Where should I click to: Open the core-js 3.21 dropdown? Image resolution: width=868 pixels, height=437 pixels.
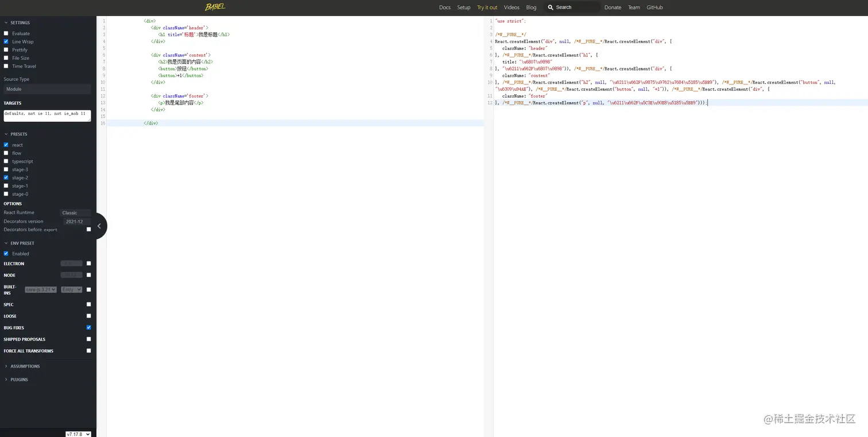click(41, 289)
